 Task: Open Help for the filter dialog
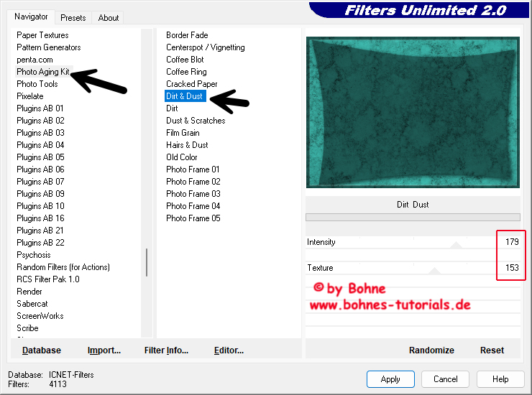500,379
